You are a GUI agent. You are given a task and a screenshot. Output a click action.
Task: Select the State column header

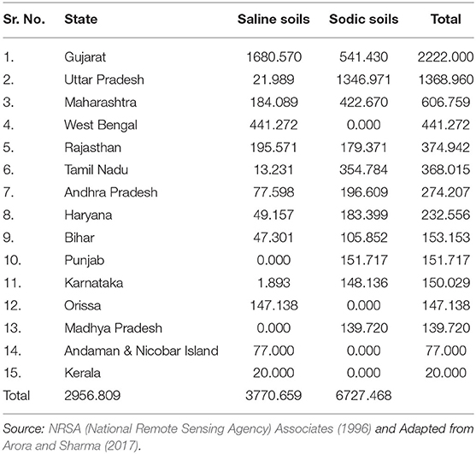point(80,19)
